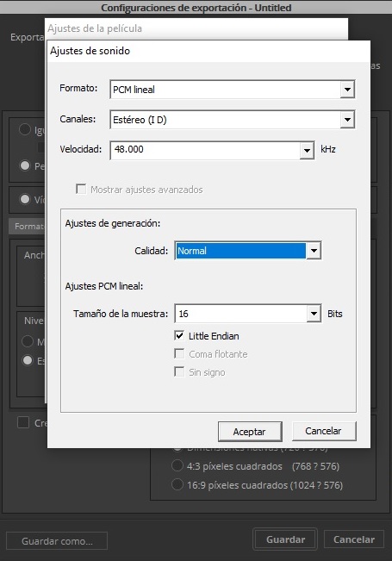Expand the Velocidad 48.000 kHz dropdown arrow
Viewport: 392px width, 561px height.
(x=307, y=150)
